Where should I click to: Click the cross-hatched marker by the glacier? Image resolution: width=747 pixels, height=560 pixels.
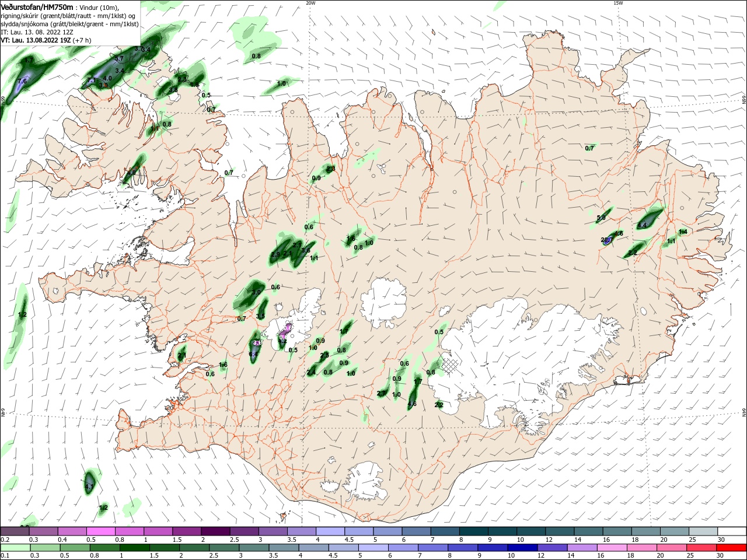[449, 366]
